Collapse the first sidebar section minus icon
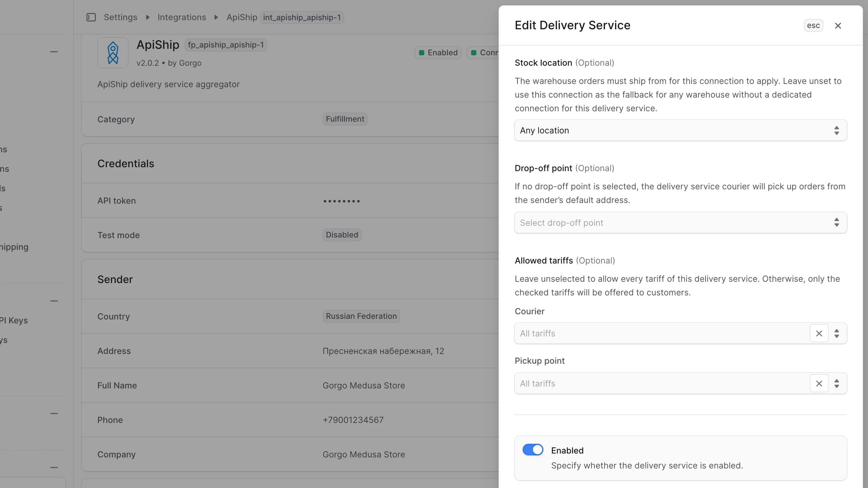Image resolution: width=868 pixels, height=488 pixels. coord(54,52)
